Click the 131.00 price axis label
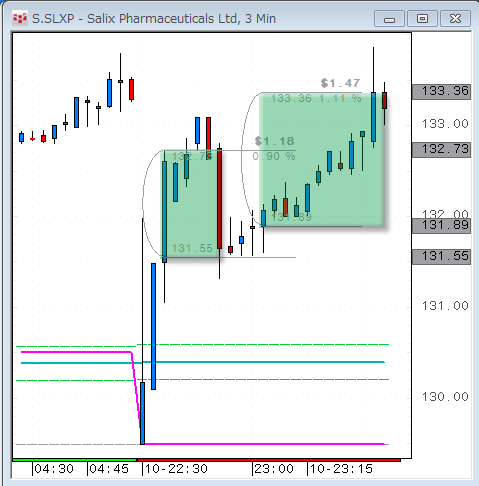This screenshot has width=479, height=486. click(x=445, y=306)
